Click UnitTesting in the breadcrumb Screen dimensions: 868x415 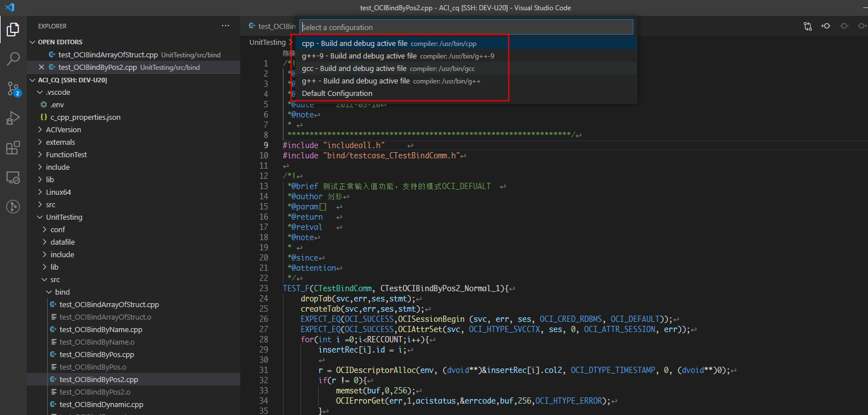[x=267, y=42]
